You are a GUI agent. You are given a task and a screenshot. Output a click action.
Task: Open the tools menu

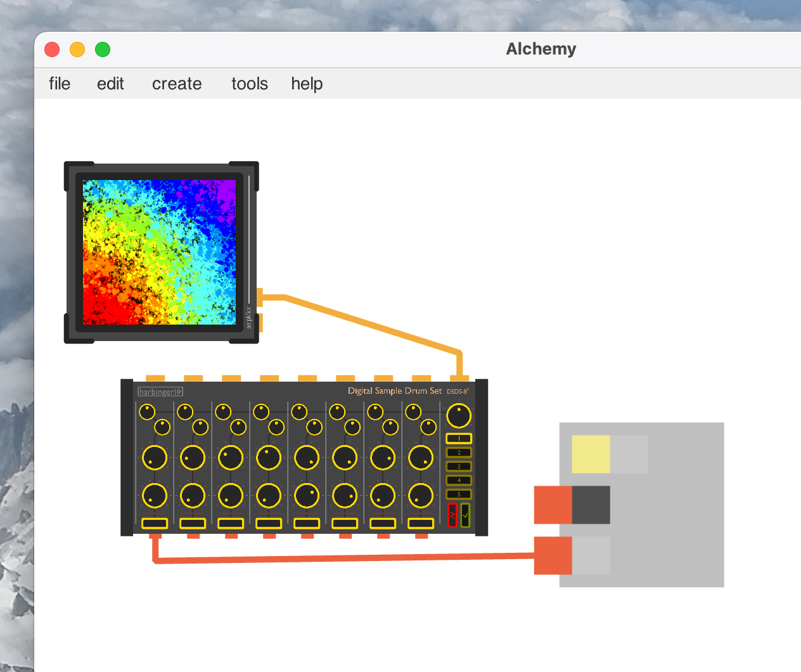tap(249, 84)
